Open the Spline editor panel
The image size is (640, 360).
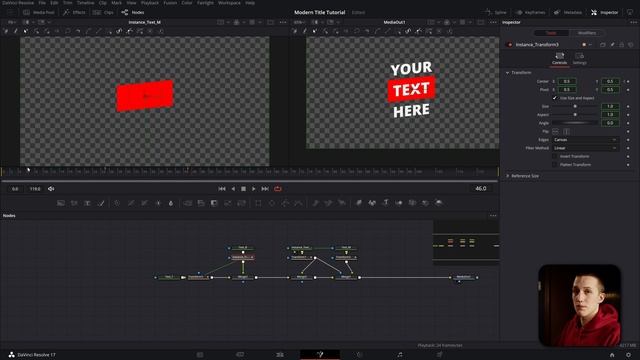(x=496, y=13)
